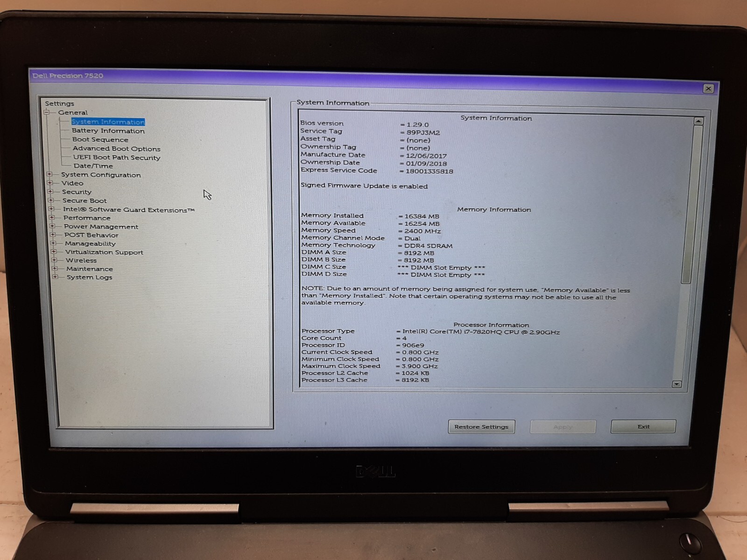Expand the Performance node
747x560 pixels.
coord(52,217)
